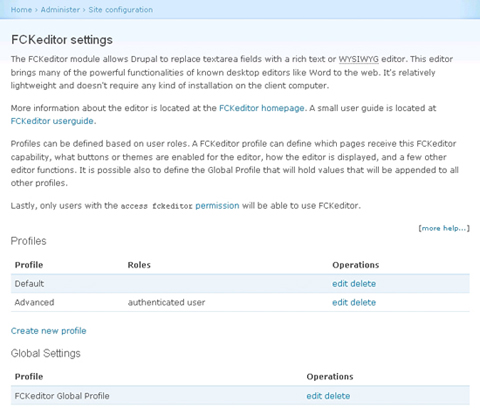Click the WYSIWYG abbreviation text
Viewport: 480px width, 415px height.
point(359,59)
